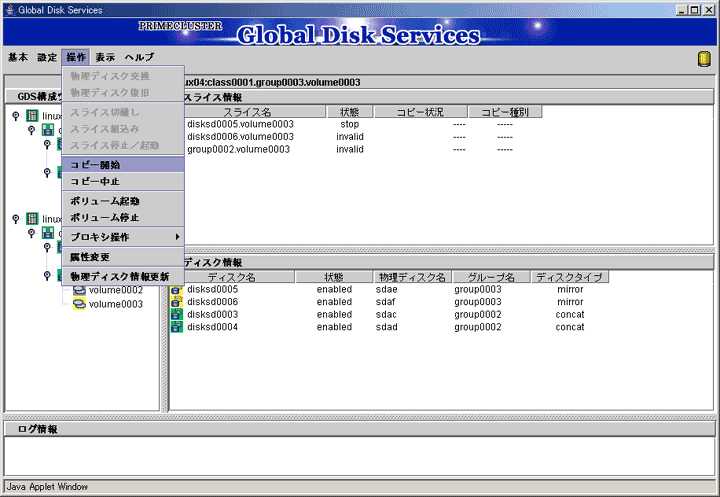Click group0002 cell in disksd0004 row

click(478, 327)
